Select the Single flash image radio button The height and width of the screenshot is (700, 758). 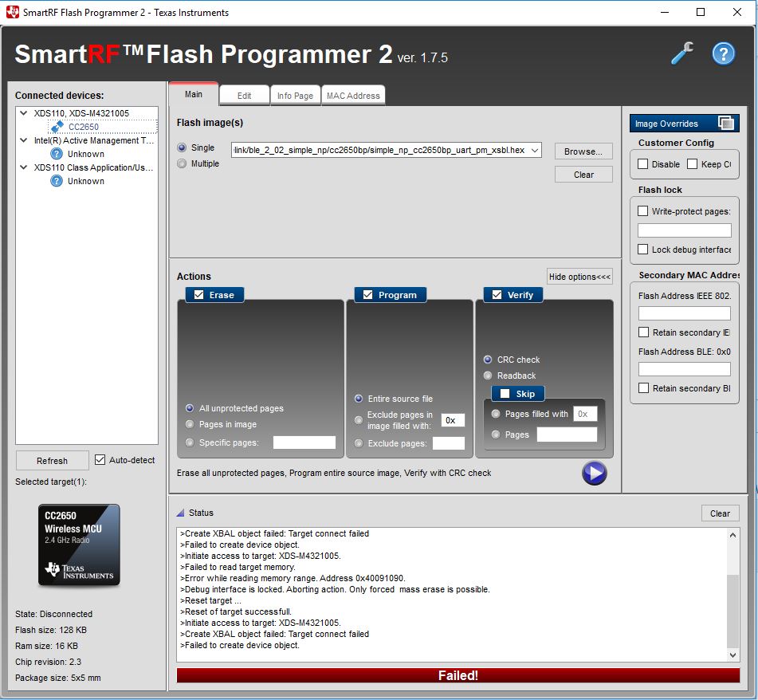[x=182, y=147]
